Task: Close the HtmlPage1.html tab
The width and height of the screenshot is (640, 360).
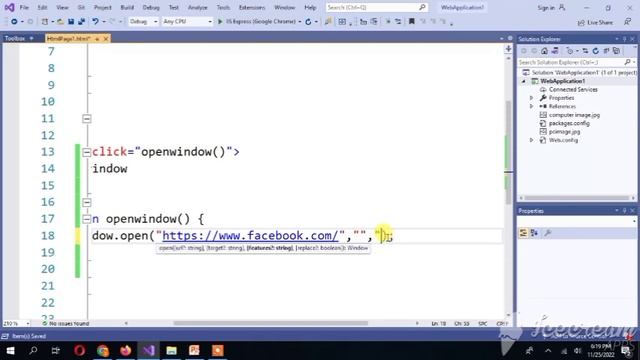Action: (106, 39)
